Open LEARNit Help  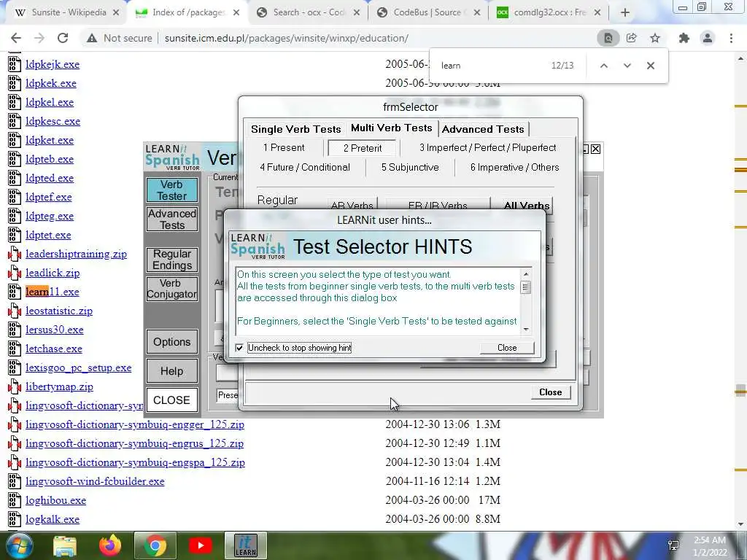172,371
